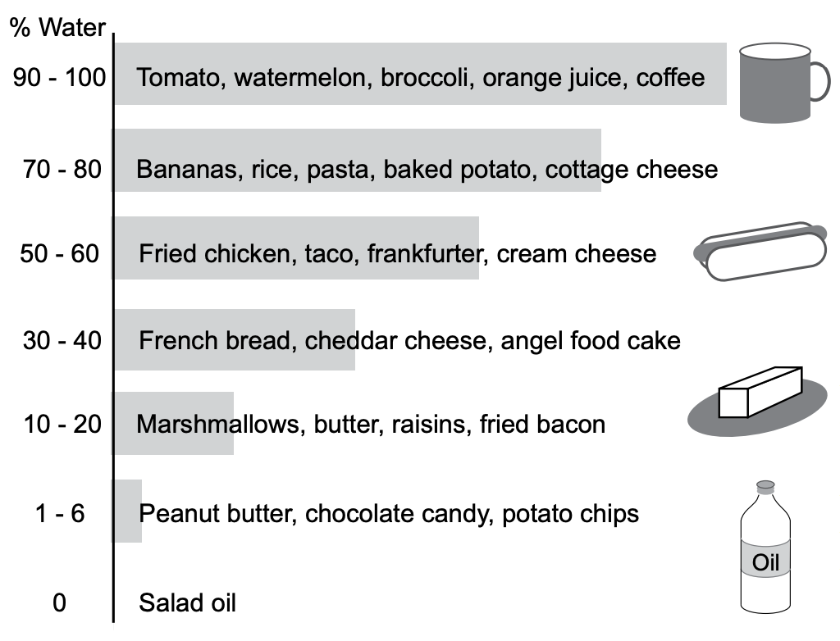
Task: Click the salad oil bottle illustration
Action: 765,549
